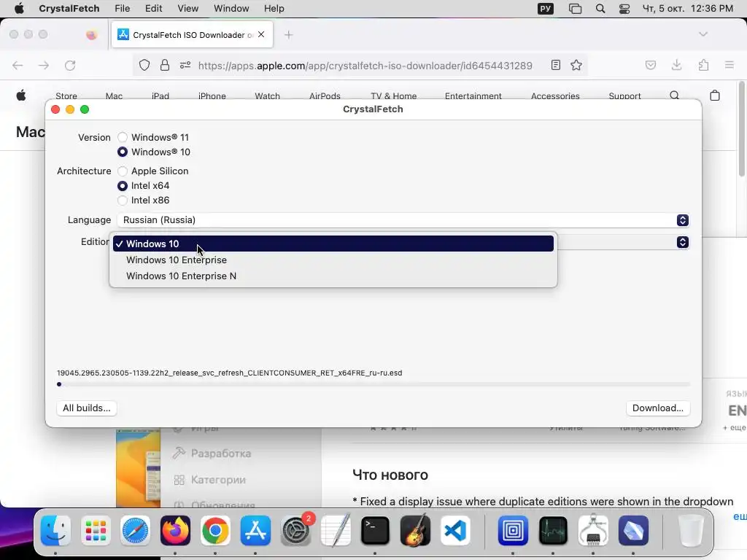Switch keyboard input source РУ

pyautogui.click(x=546, y=9)
